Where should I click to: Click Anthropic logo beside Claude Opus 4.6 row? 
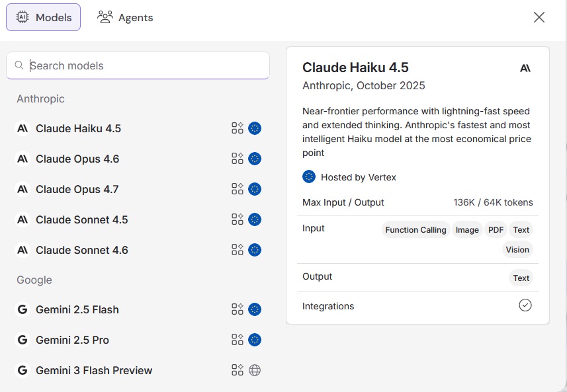click(22, 159)
